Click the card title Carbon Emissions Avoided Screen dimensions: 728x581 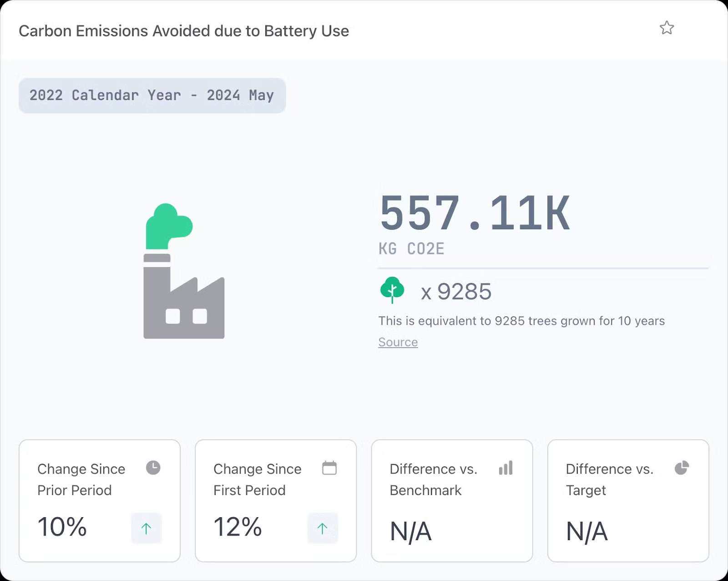pyautogui.click(x=184, y=31)
